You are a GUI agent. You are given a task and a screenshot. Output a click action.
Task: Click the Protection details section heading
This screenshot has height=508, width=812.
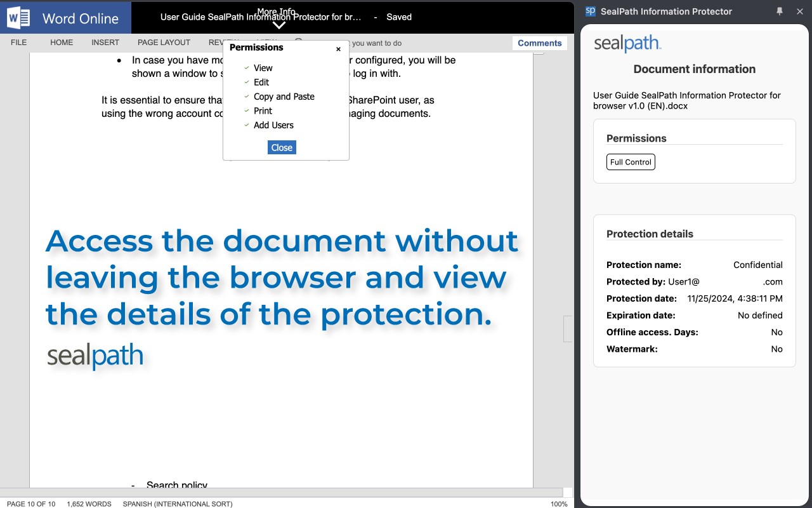650,234
